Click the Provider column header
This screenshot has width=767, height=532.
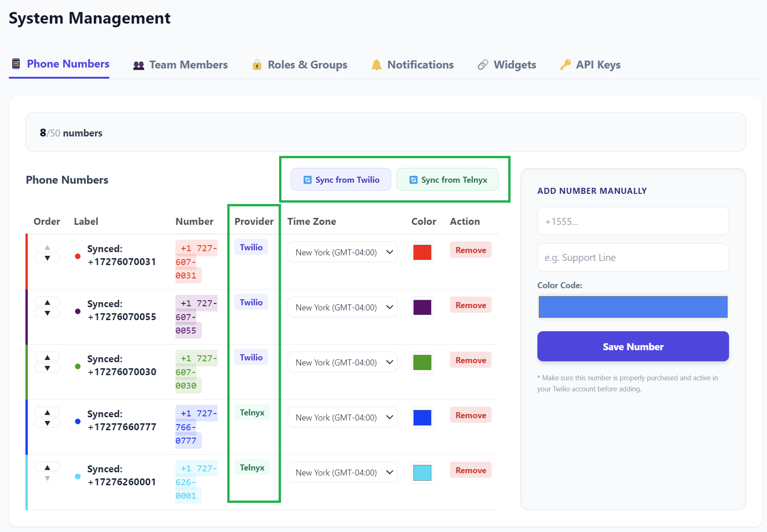(x=254, y=221)
